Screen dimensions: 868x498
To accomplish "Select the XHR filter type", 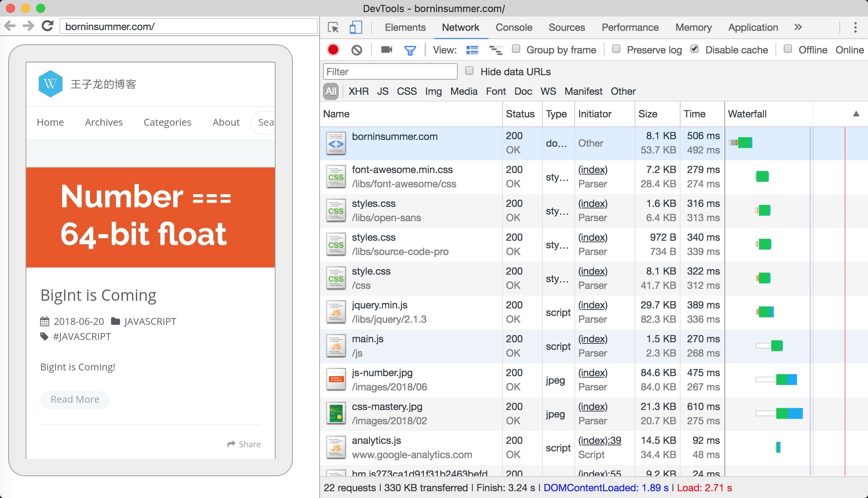I will [358, 91].
